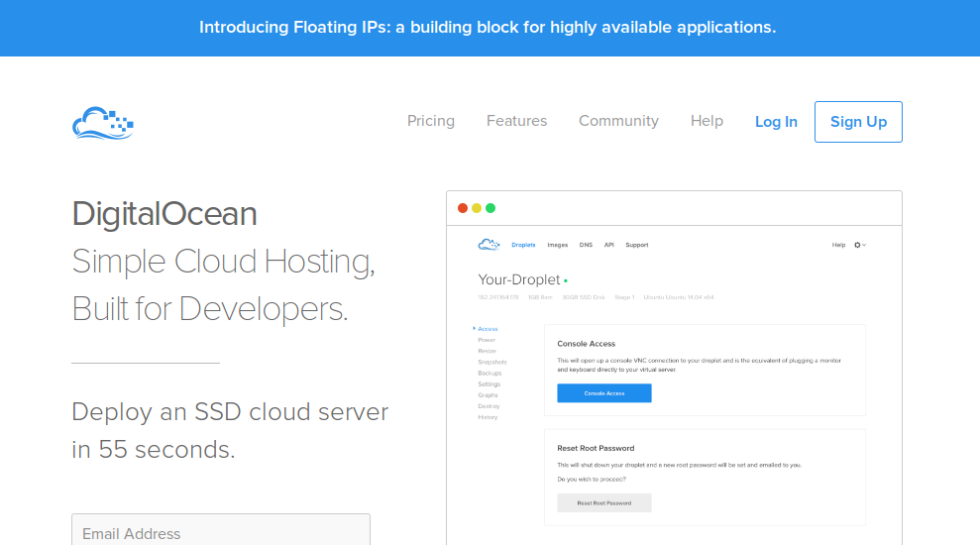Image resolution: width=980 pixels, height=545 pixels.
Task: Click the gray Reset Root Password button
Action: [604, 503]
